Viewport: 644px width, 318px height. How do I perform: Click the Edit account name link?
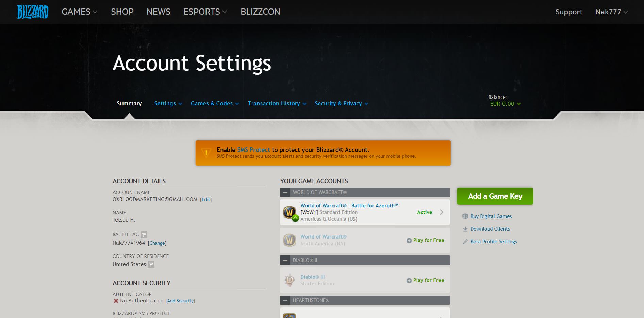tap(206, 200)
